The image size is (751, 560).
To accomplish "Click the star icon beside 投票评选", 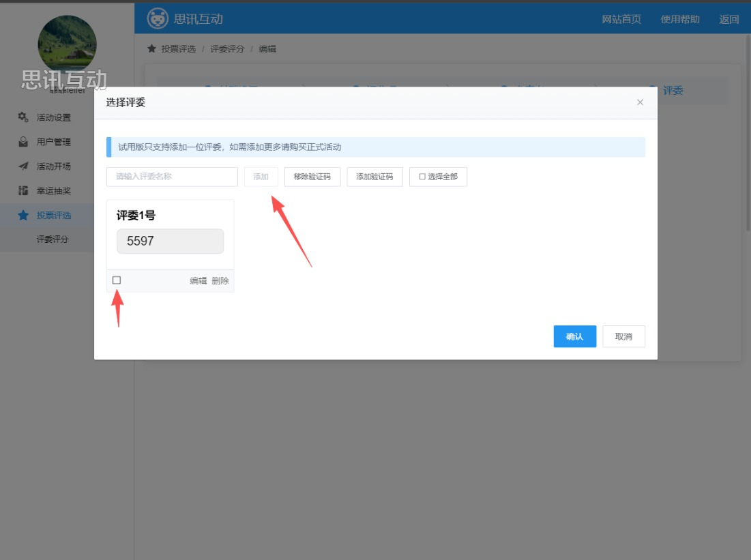I will point(23,216).
